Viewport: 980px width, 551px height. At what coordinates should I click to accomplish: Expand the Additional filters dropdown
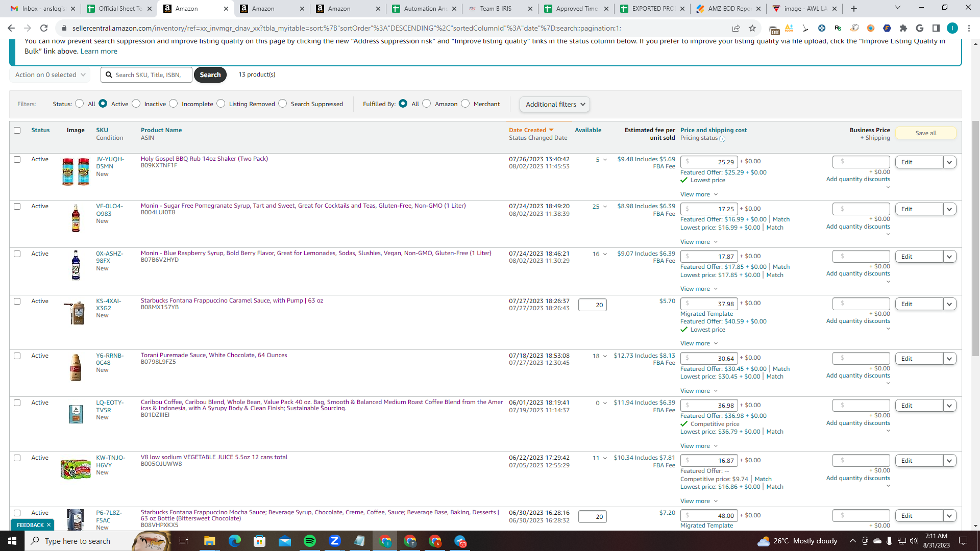555,105
